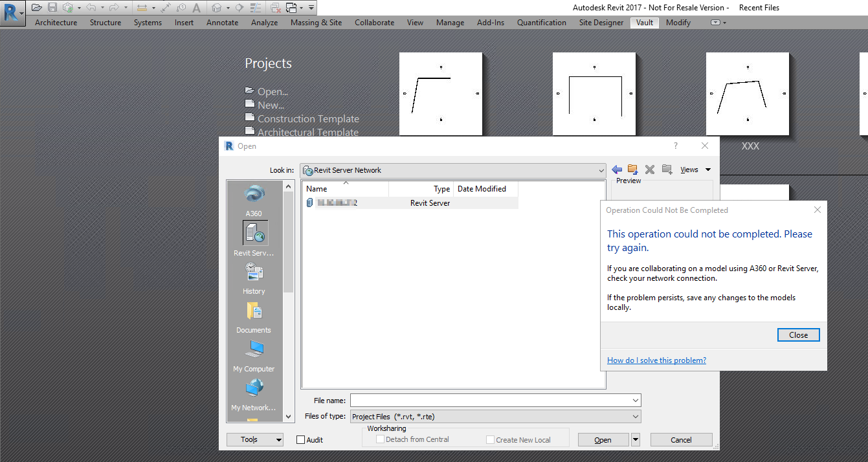Click the Open button in dialog
This screenshot has width=868, height=462.
603,439
